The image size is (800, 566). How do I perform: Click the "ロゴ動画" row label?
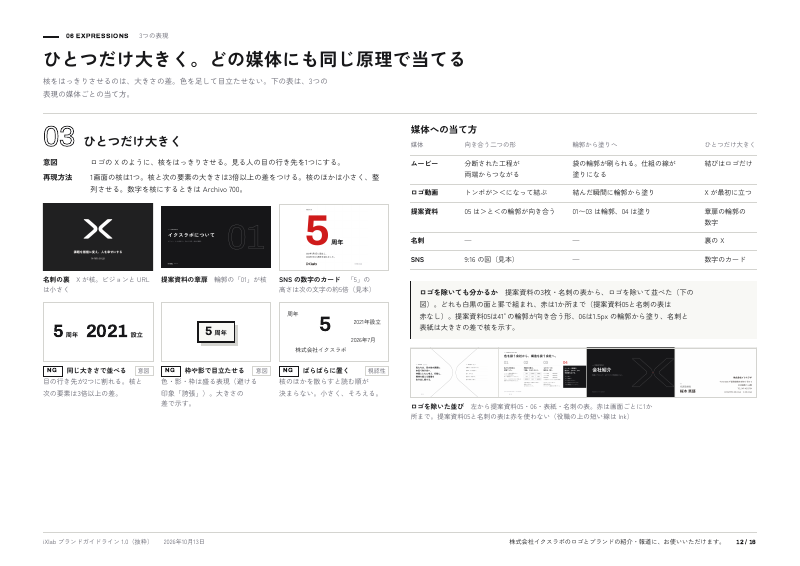click(x=424, y=193)
